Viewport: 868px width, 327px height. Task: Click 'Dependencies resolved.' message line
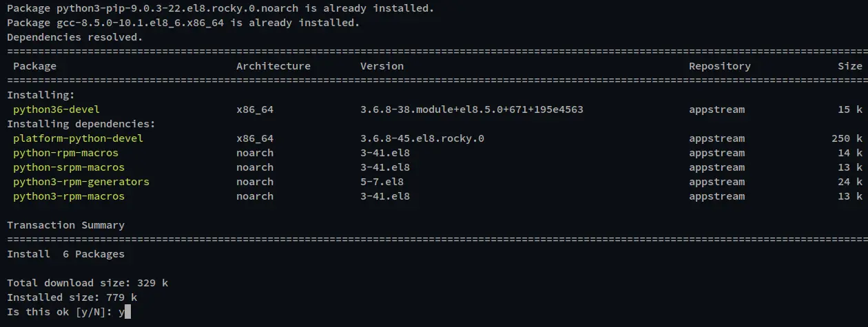tap(75, 37)
